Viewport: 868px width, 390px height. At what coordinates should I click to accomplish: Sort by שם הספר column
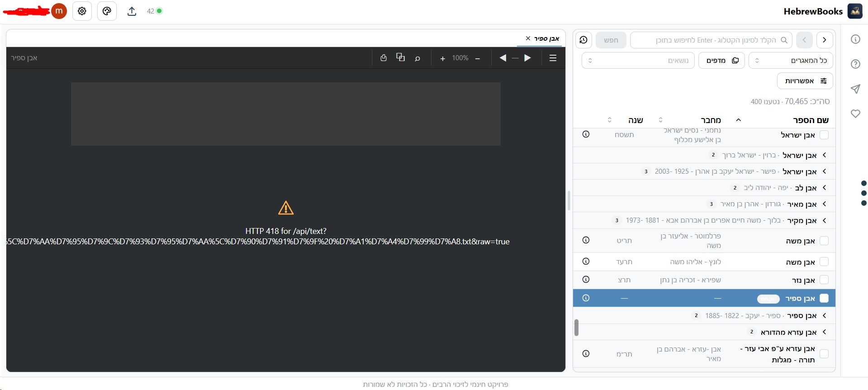pyautogui.click(x=811, y=120)
